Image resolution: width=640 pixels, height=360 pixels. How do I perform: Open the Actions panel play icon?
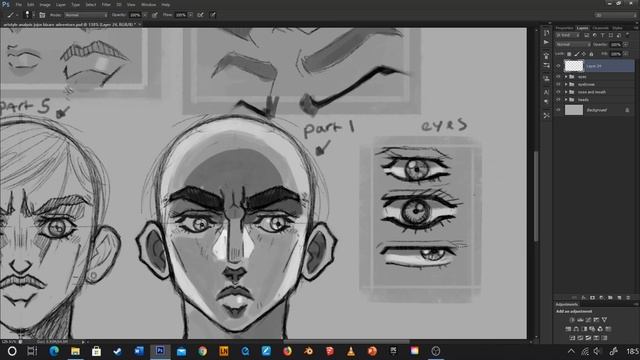(x=547, y=42)
